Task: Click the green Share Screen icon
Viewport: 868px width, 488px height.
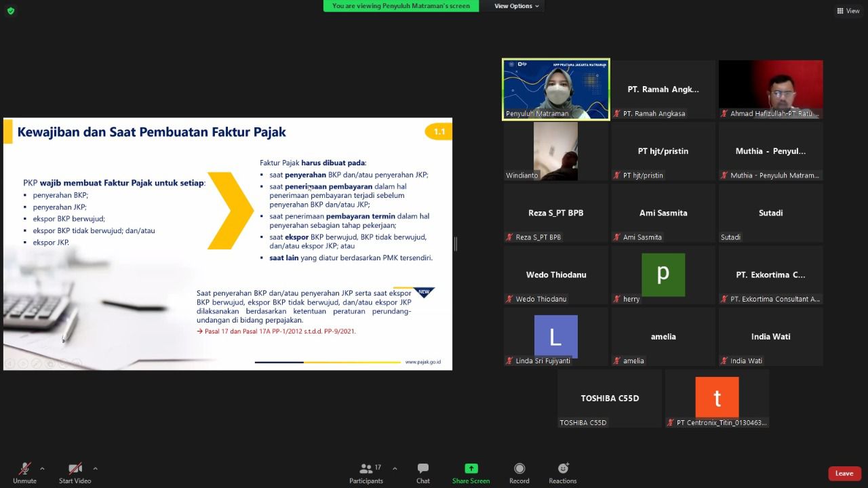Action: coord(471,468)
